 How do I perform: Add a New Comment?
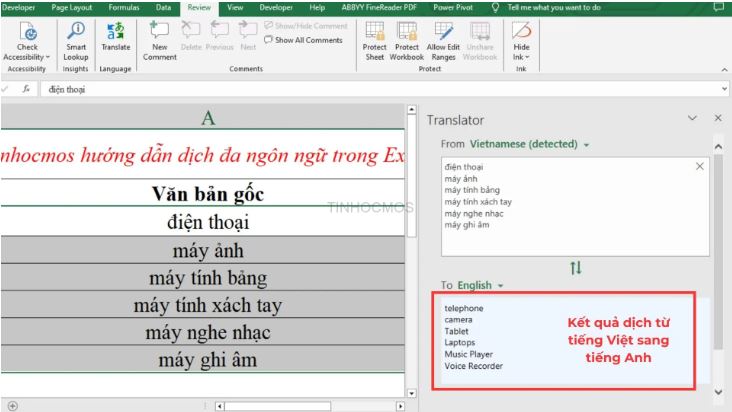160,41
